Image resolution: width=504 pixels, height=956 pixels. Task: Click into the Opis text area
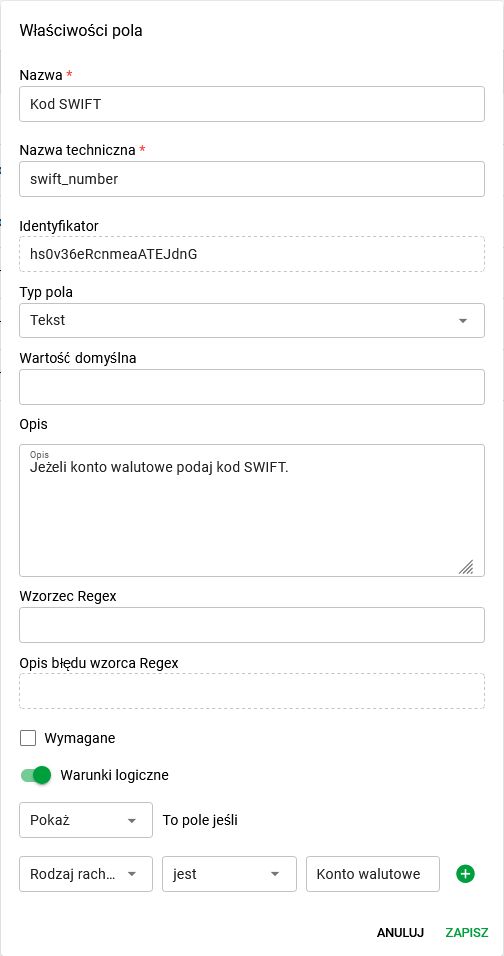(x=252, y=510)
